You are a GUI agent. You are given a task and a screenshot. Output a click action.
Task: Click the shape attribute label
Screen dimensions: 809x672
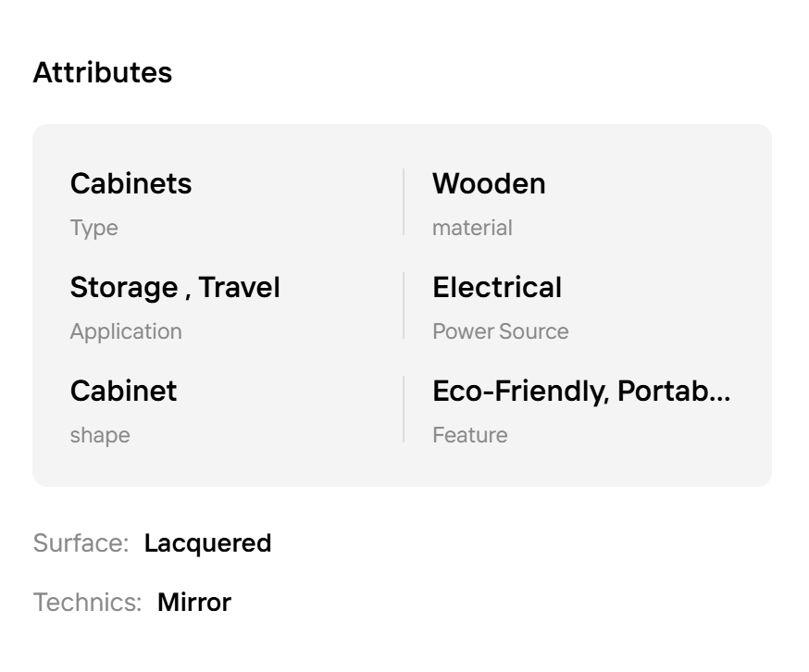(x=100, y=435)
